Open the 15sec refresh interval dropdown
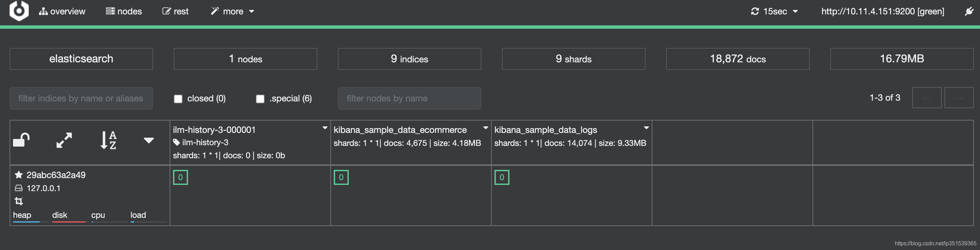This screenshot has height=250, width=980. (x=781, y=11)
